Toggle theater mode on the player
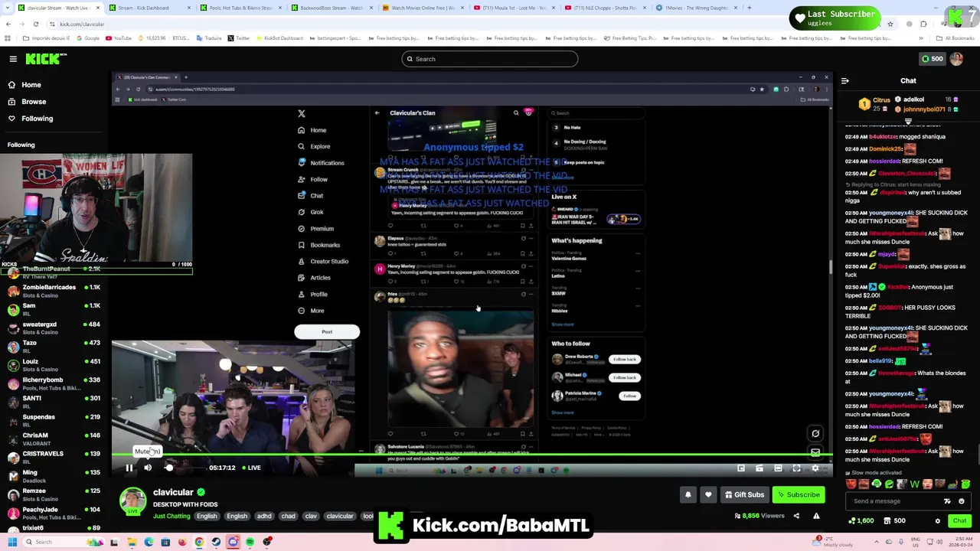Screen dimensions: 980x551 778,468
